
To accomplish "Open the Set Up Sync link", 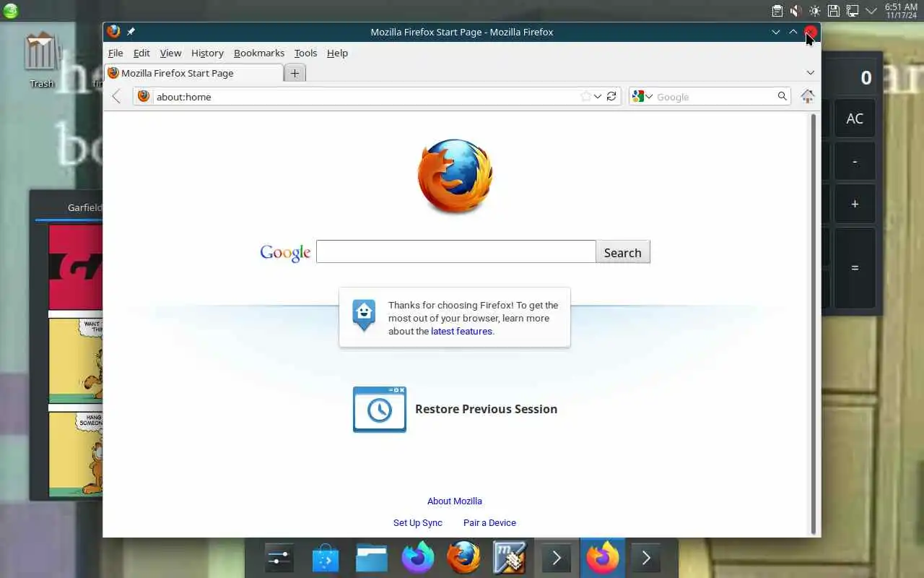I will click(x=417, y=522).
